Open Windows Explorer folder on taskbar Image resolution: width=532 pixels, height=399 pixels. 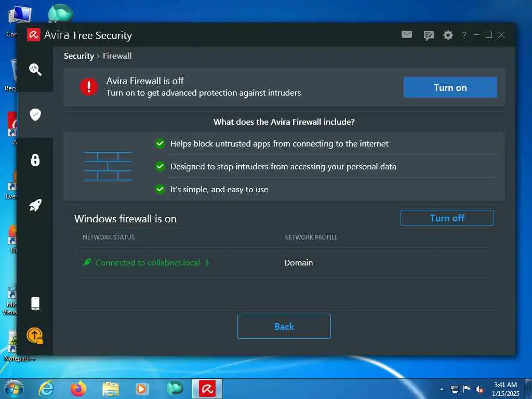click(x=111, y=389)
